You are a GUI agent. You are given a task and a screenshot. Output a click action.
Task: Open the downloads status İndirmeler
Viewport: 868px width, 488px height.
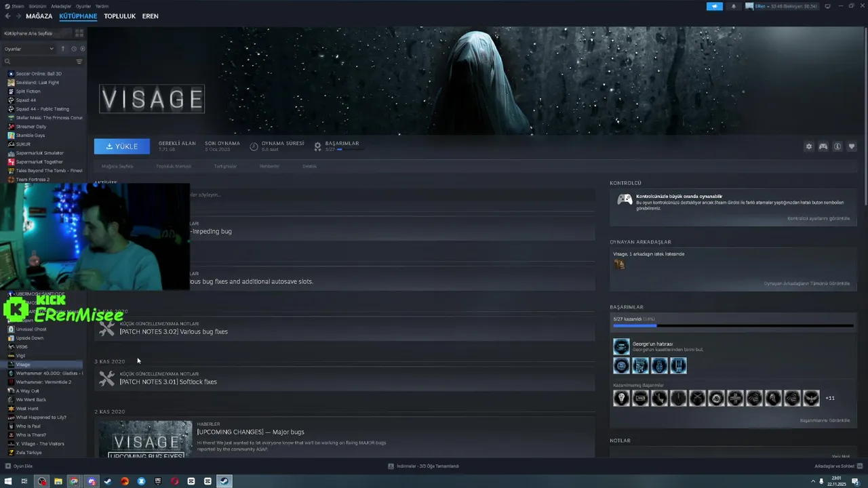[x=424, y=466]
